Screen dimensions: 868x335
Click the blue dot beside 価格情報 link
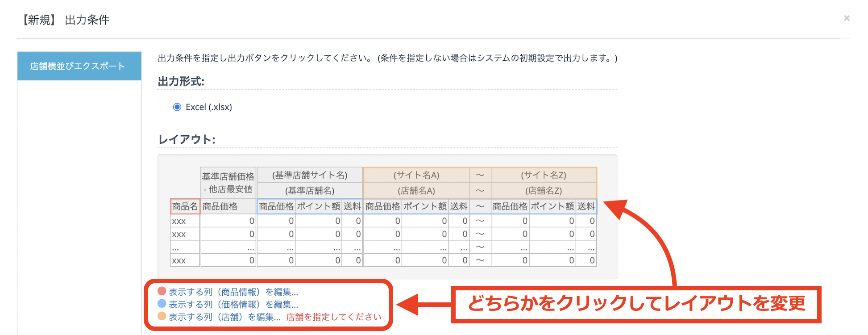click(x=162, y=304)
